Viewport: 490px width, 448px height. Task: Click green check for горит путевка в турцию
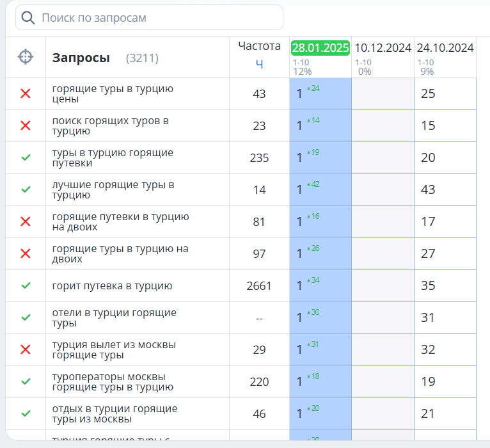click(26, 285)
